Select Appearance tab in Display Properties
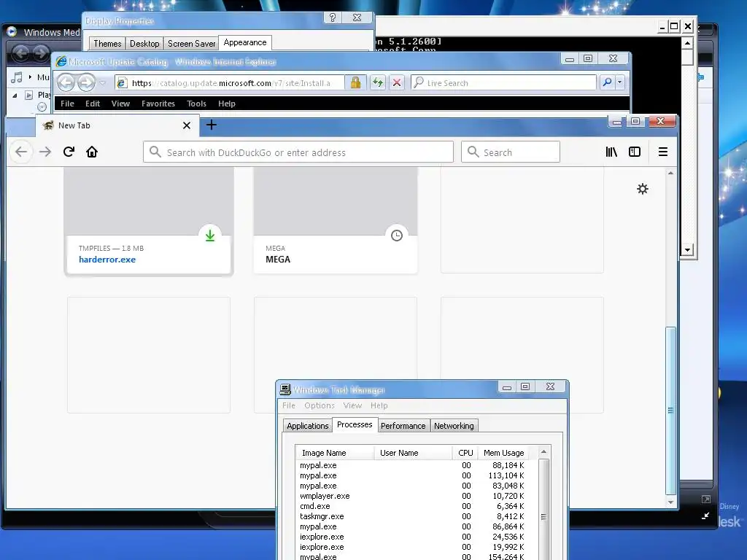Viewport: 747px width, 560px height. pyautogui.click(x=245, y=42)
